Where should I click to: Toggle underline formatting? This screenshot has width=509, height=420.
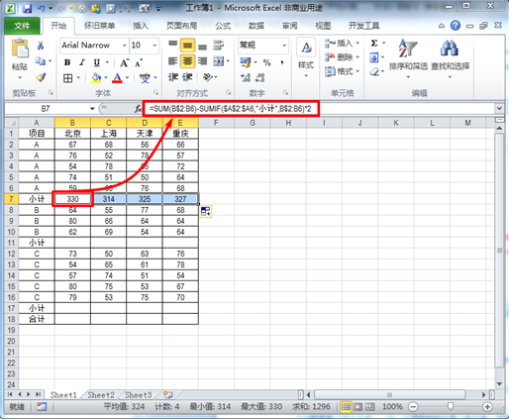(97, 62)
